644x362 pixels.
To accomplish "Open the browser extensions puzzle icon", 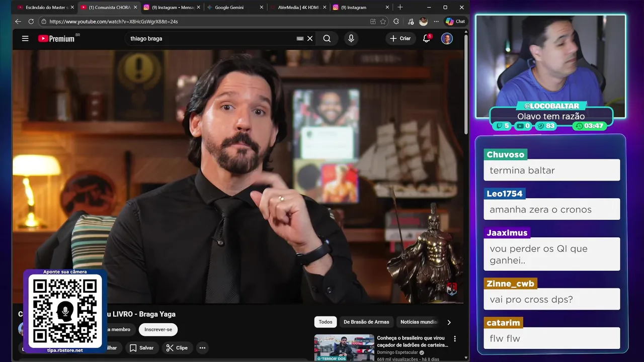I will pyautogui.click(x=396, y=22).
